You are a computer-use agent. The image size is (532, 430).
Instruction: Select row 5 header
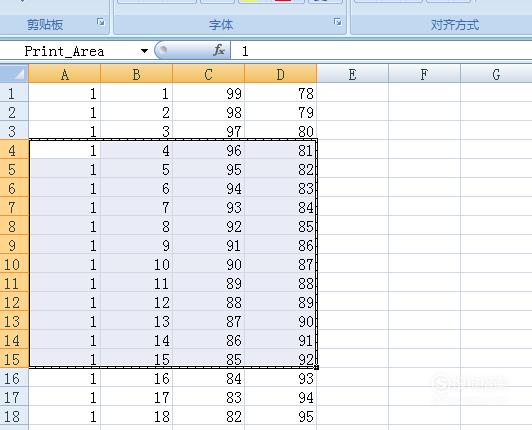[14, 169]
